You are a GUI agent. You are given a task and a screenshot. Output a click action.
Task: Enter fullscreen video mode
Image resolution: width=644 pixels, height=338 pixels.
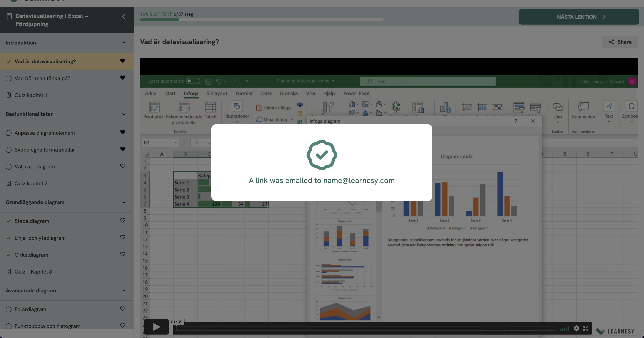(586, 328)
